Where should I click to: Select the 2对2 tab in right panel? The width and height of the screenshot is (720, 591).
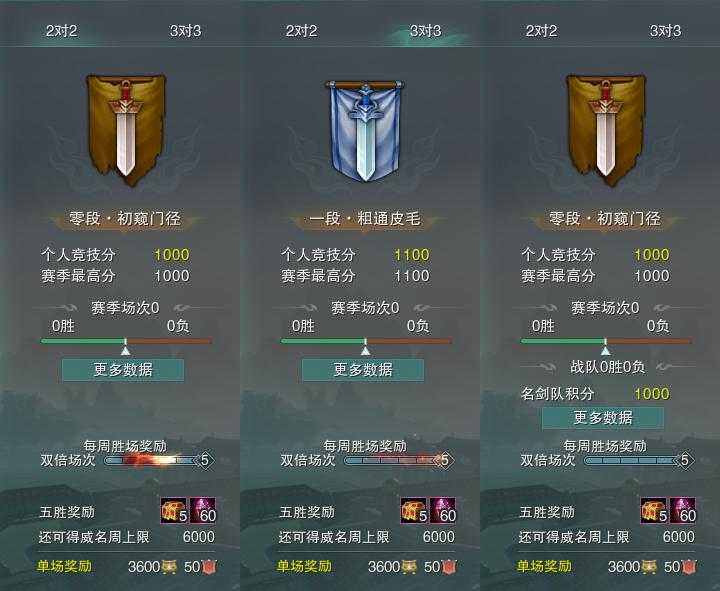pos(541,31)
